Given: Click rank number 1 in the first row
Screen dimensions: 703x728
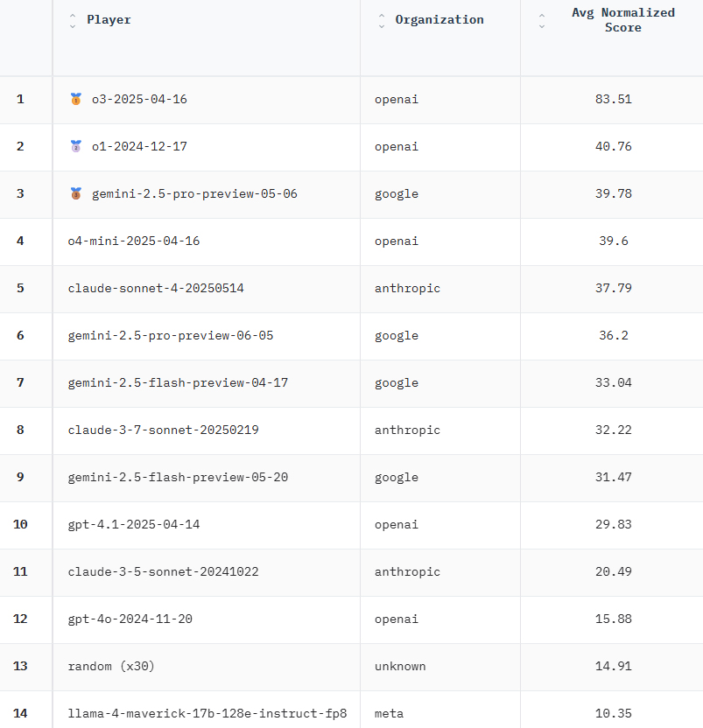Looking at the screenshot, I should (x=20, y=100).
